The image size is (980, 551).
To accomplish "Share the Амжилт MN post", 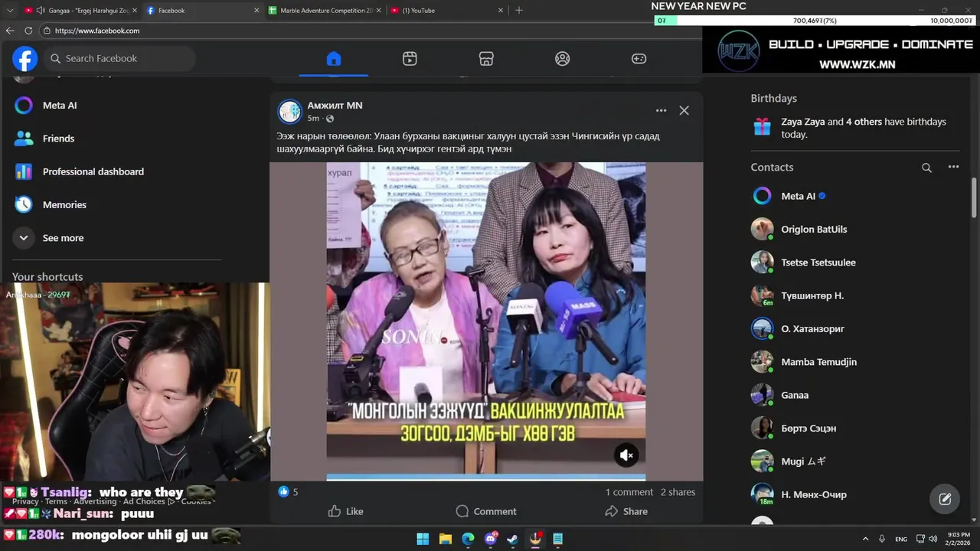I will pyautogui.click(x=626, y=511).
